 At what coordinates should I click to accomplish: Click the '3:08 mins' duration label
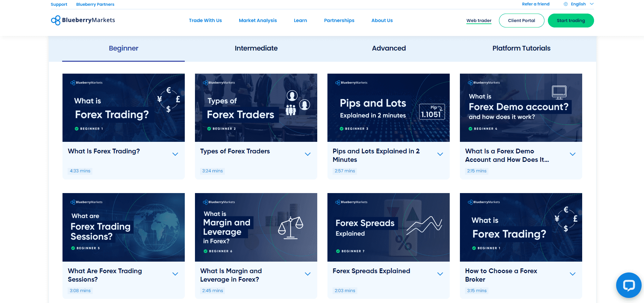(x=80, y=291)
